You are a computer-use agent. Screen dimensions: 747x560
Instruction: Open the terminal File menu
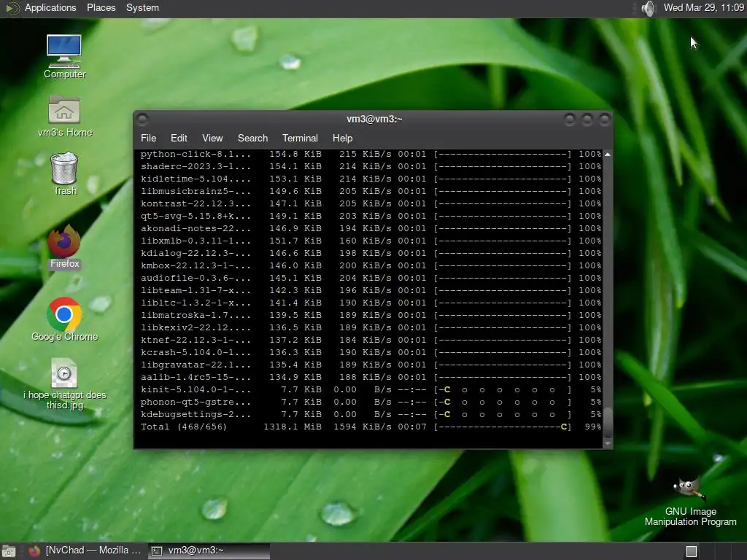coord(148,138)
